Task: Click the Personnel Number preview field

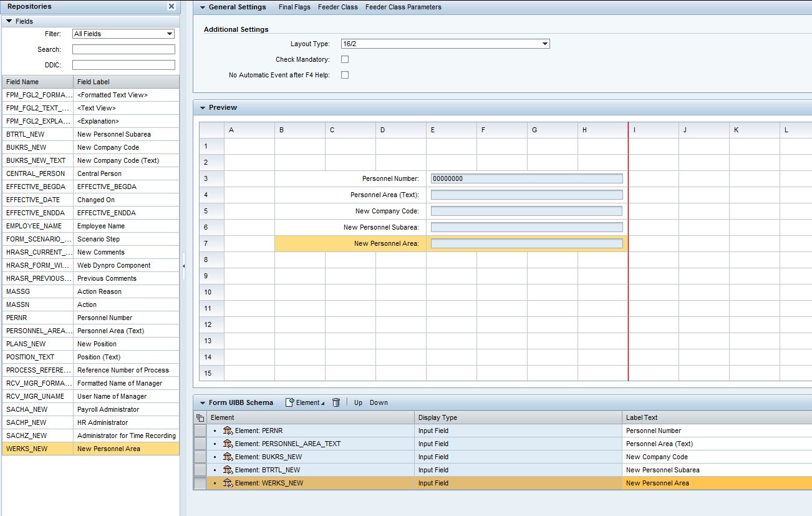Action: pyautogui.click(x=526, y=178)
